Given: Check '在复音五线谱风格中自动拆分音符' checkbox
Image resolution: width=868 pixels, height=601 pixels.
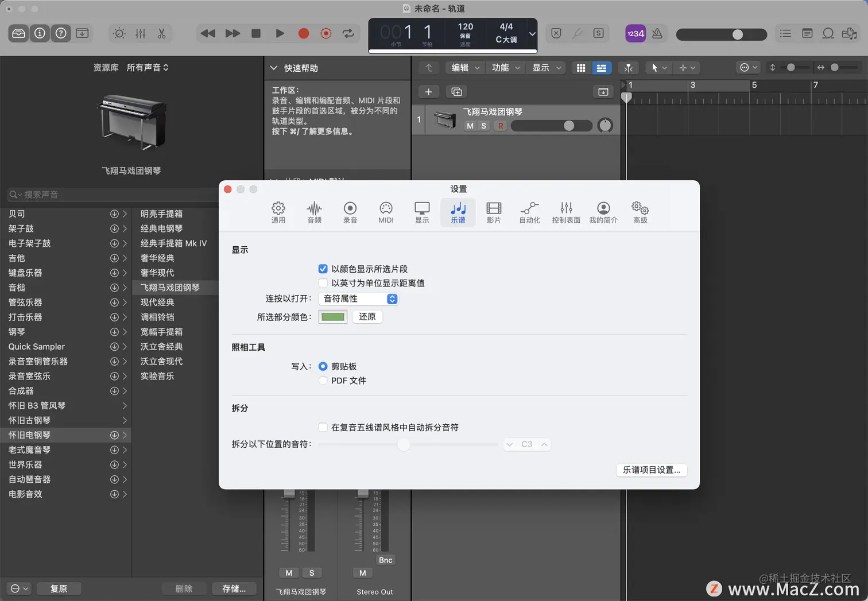Looking at the screenshot, I should coord(323,427).
